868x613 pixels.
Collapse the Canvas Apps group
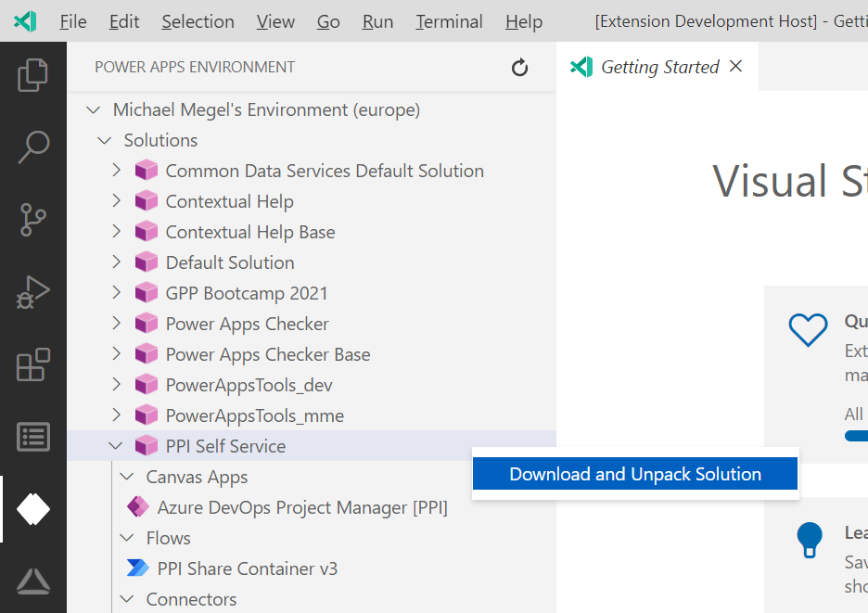127,477
